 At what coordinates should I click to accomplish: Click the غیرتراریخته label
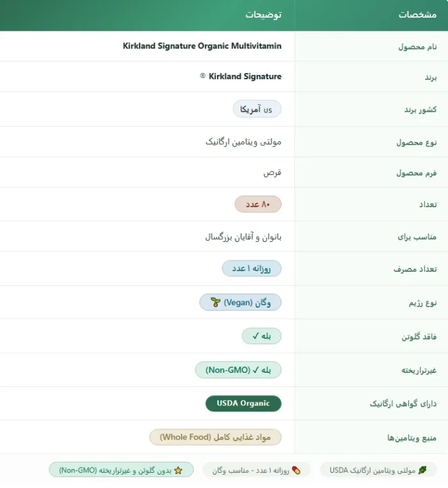coord(419,370)
